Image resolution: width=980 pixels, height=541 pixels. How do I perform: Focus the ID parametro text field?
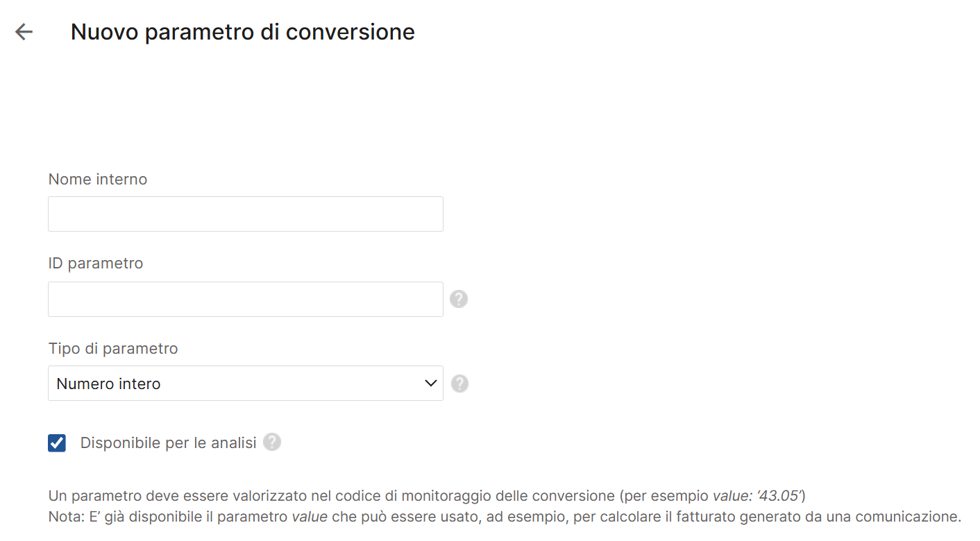point(245,299)
